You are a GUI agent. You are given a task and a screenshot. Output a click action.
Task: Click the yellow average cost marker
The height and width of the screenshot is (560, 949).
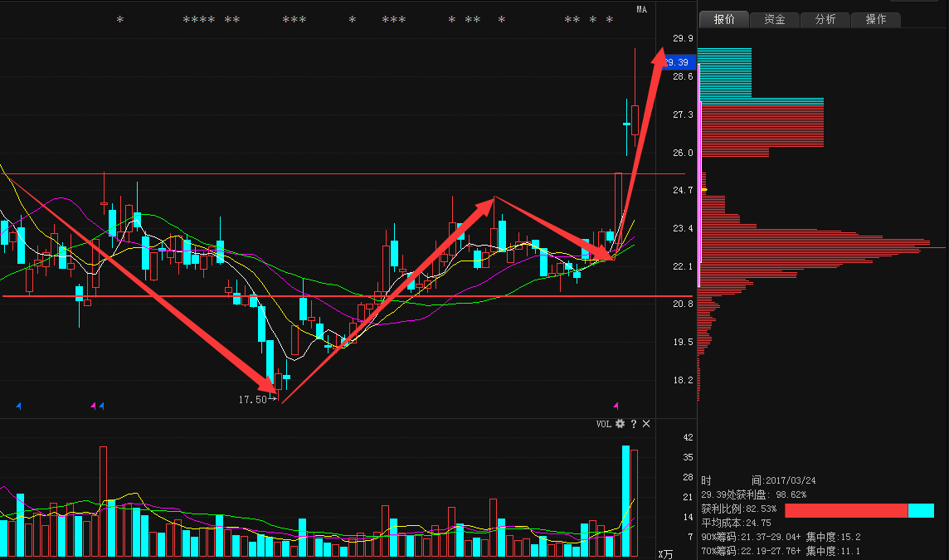pos(703,190)
